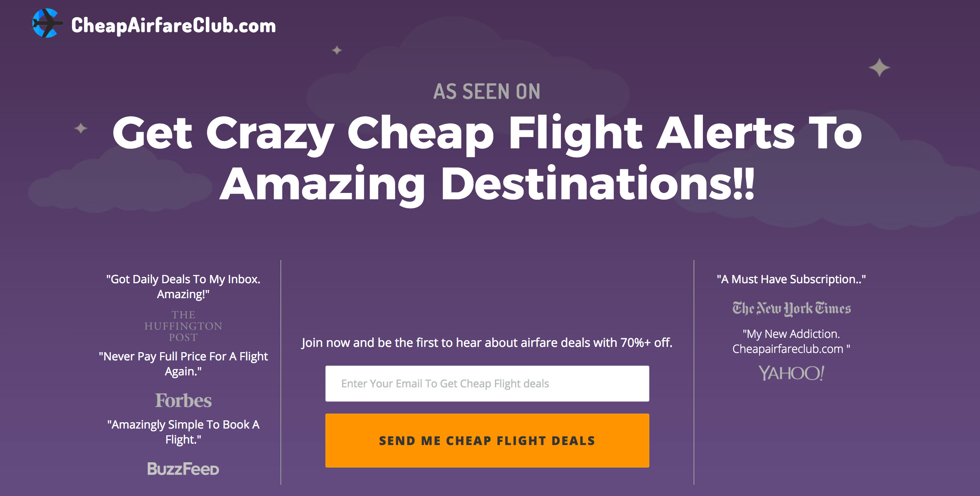Click the airplane logo icon
Viewport: 980px width, 496px height.
click(46, 24)
